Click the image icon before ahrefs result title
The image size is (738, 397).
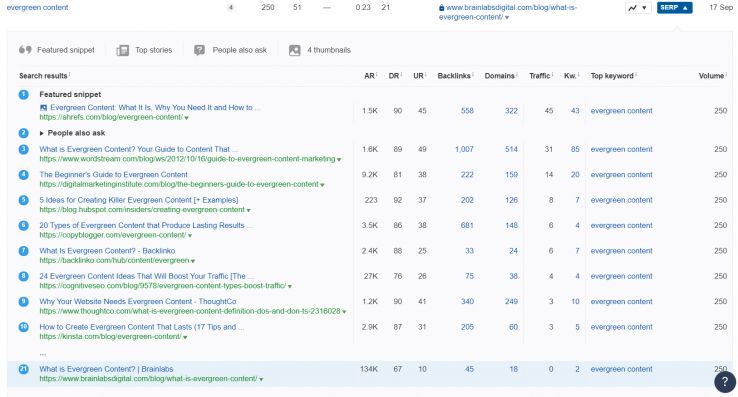pyautogui.click(x=43, y=108)
